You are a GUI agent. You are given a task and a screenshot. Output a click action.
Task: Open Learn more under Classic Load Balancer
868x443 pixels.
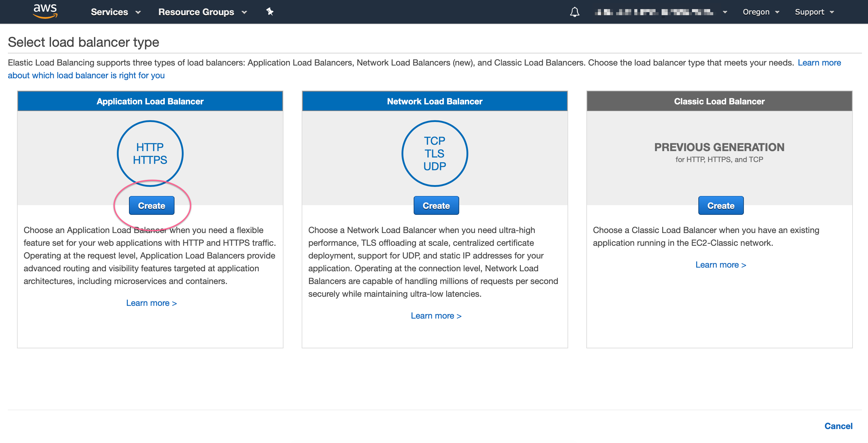tap(721, 265)
